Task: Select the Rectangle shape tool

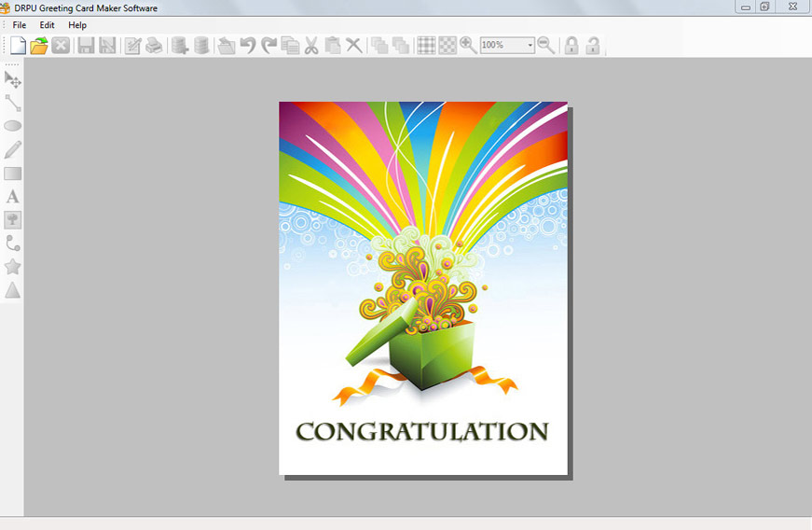Action: 12,174
